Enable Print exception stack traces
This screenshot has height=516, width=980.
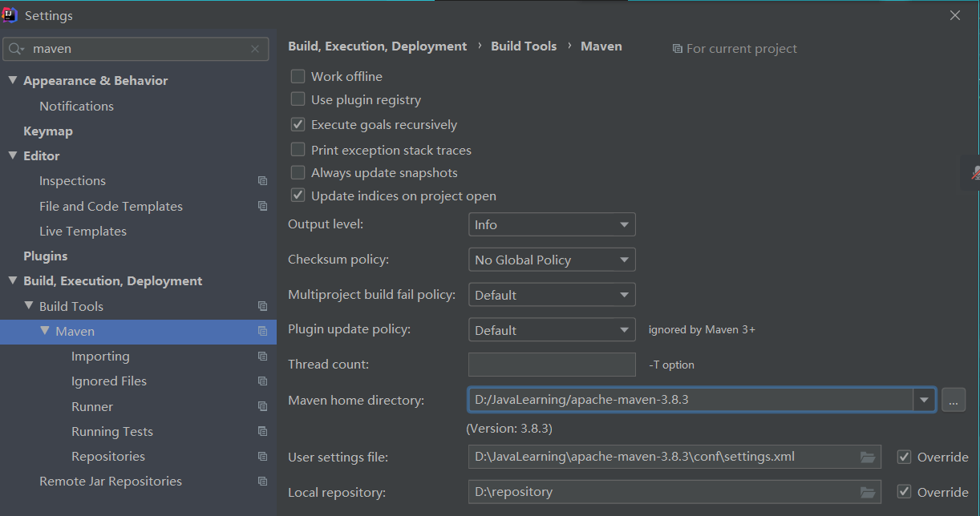point(298,150)
